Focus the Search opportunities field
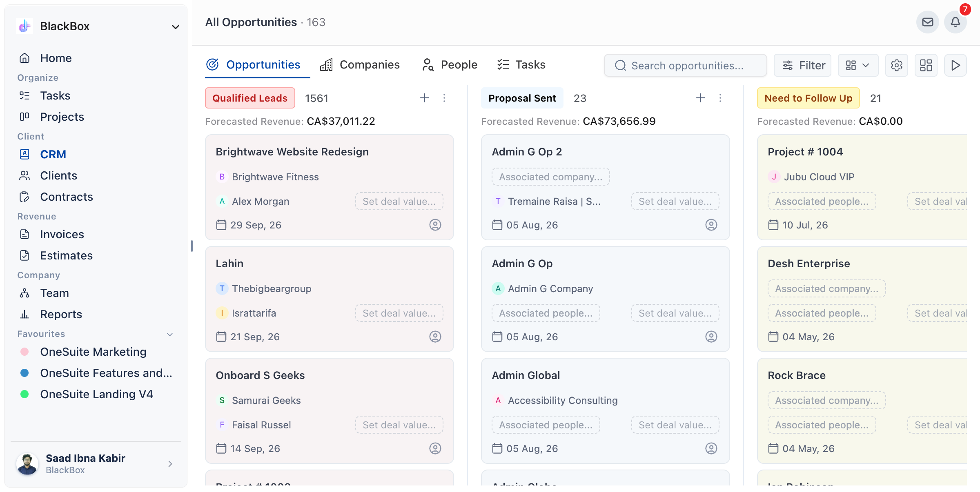The width and height of the screenshot is (980, 492). pos(685,65)
